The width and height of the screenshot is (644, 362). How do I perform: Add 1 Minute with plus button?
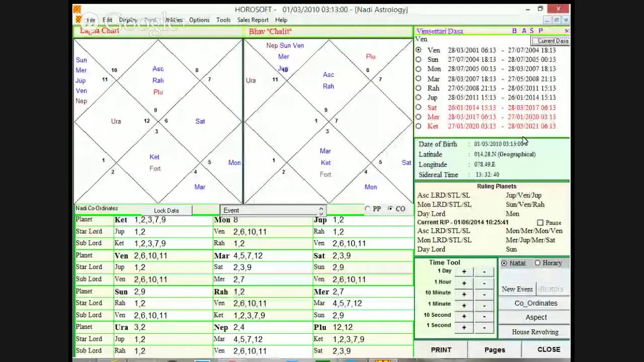464,305
